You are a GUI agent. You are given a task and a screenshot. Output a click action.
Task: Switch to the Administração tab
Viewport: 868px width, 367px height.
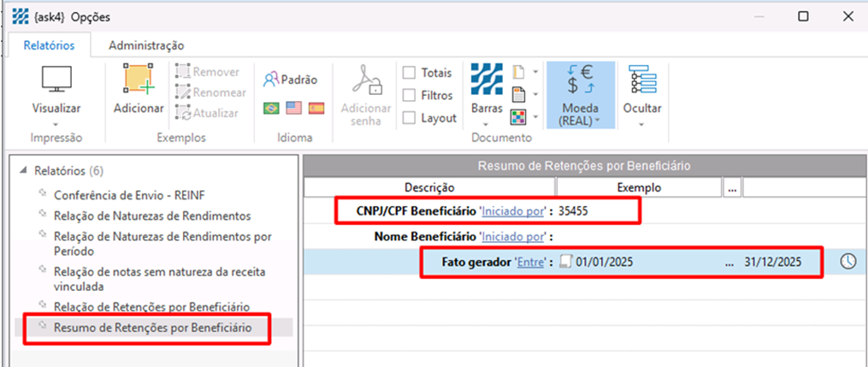point(146,45)
